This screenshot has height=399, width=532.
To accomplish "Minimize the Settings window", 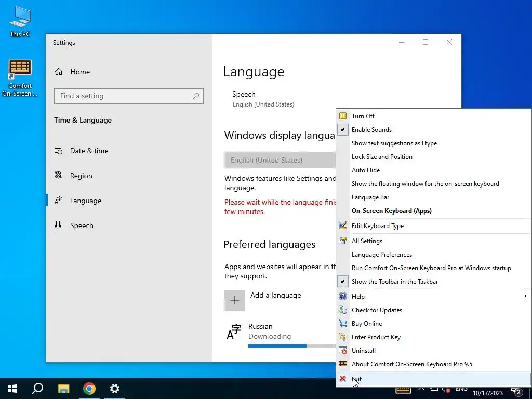I will [402, 42].
